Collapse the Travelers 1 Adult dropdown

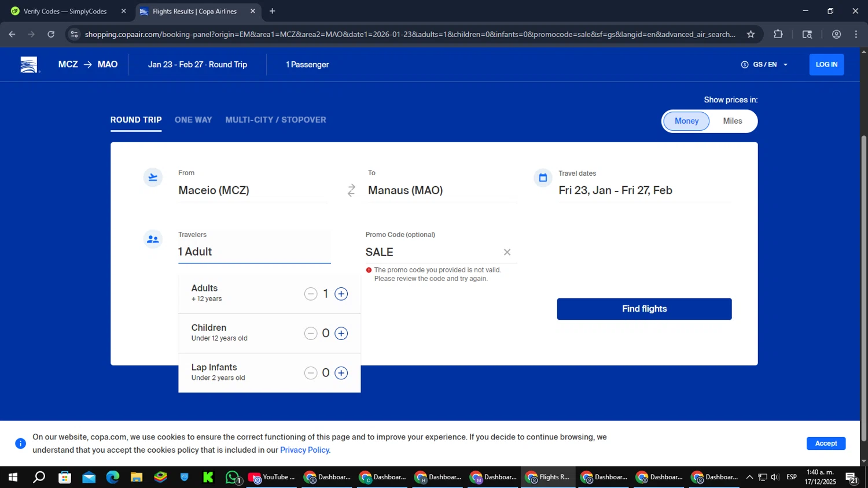[254, 252]
